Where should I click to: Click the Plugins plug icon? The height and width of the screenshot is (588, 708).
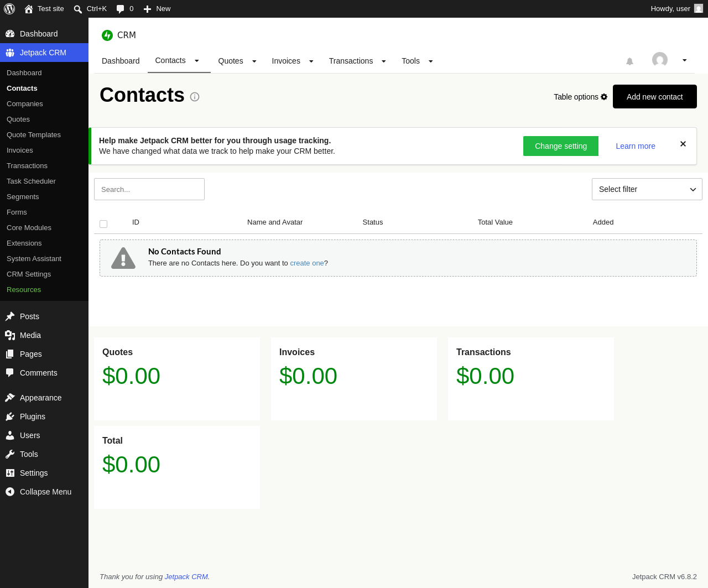pyautogui.click(x=10, y=417)
